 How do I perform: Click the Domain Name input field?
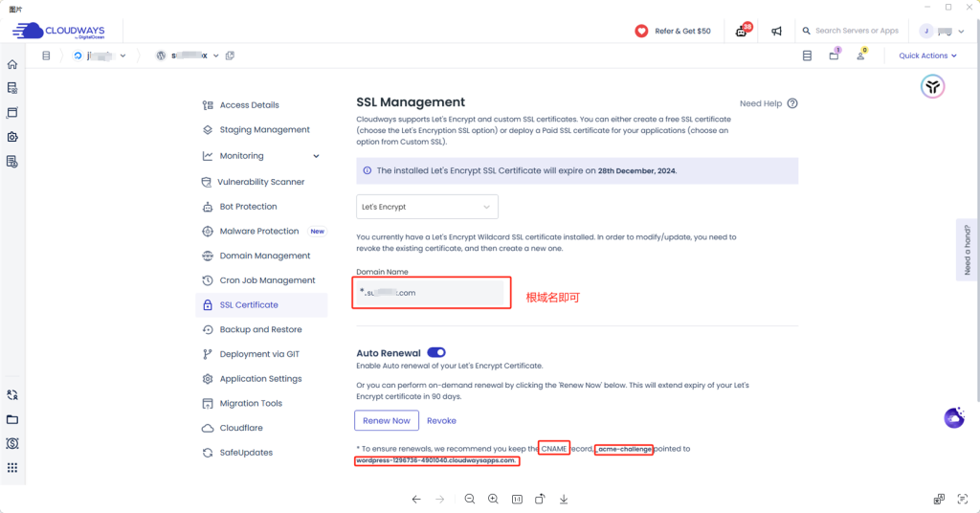coord(430,293)
